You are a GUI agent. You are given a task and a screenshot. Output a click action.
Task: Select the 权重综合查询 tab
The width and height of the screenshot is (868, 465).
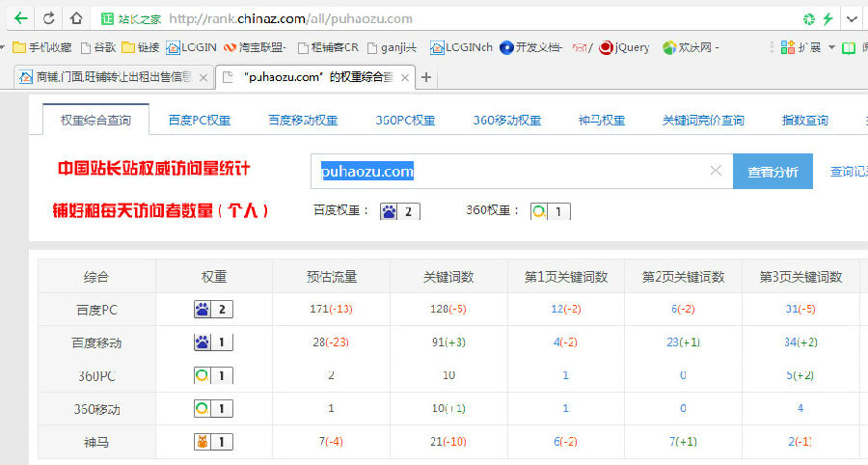click(x=95, y=120)
